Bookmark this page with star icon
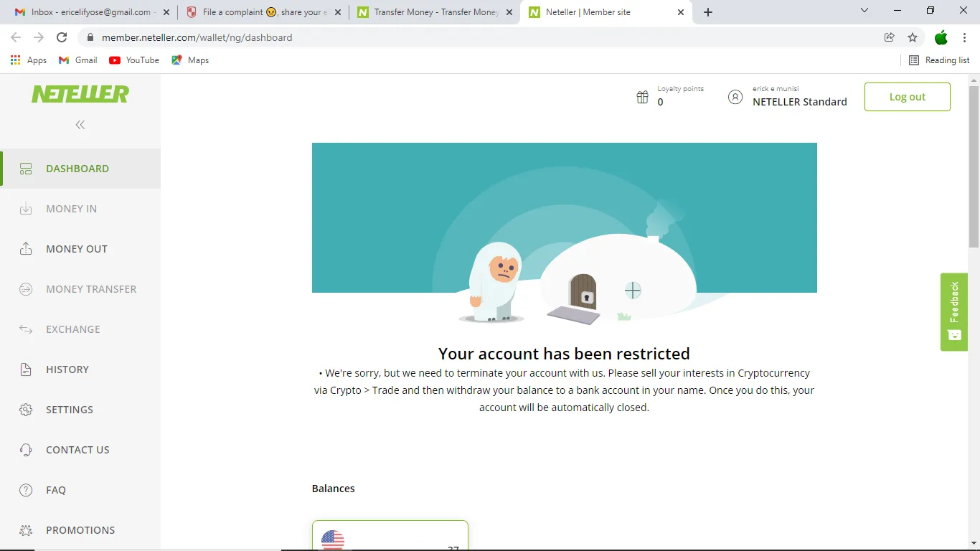Viewport: 980px width, 551px height. pyautogui.click(x=913, y=37)
